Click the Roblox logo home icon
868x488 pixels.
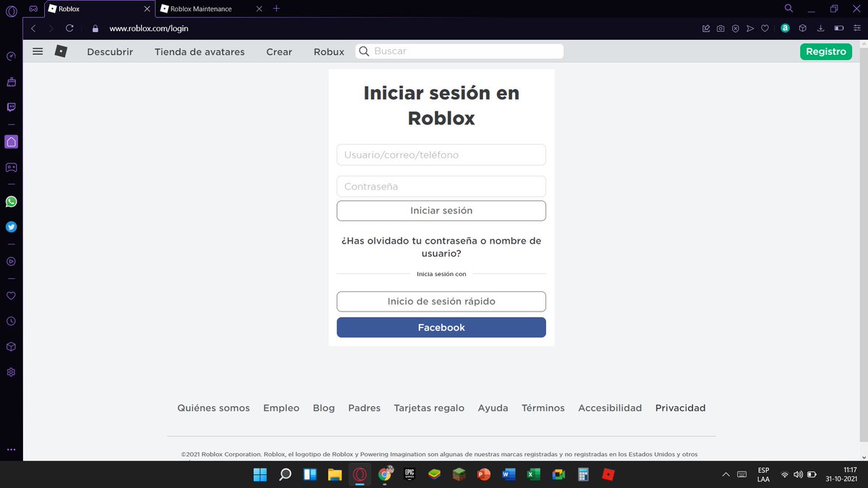tap(61, 51)
